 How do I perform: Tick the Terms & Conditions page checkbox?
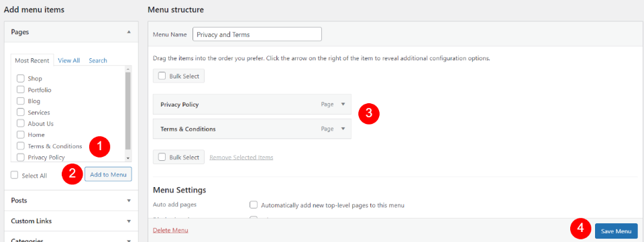coord(21,146)
